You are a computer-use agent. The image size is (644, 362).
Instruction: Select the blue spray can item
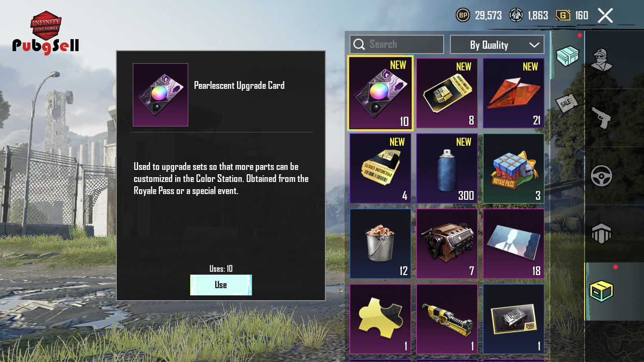(447, 168)
